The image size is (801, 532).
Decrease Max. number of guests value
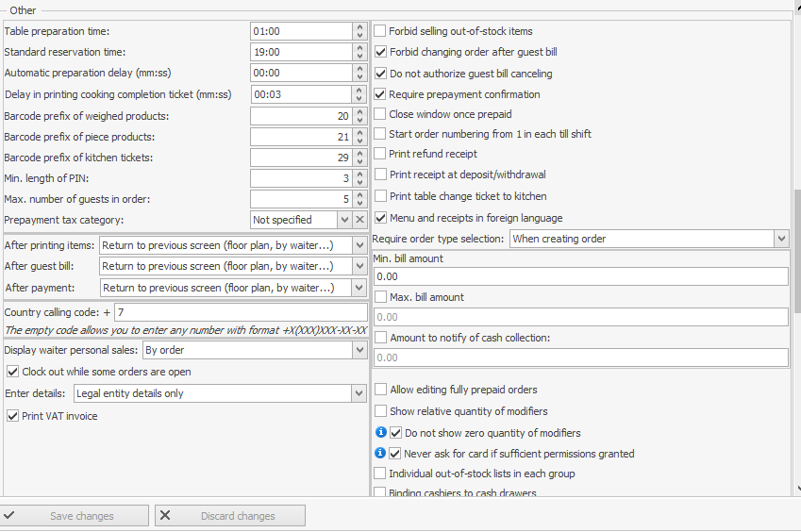tap(359, 204)
